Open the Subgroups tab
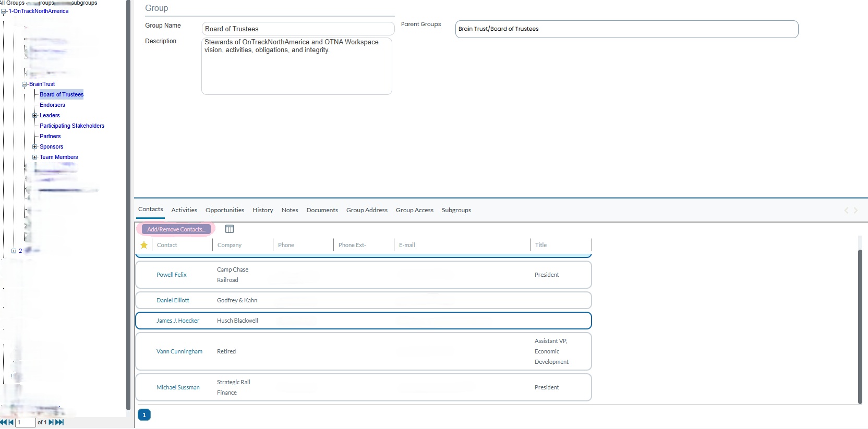This screenshot has height=429, width=868. click(x=456, y=210)
